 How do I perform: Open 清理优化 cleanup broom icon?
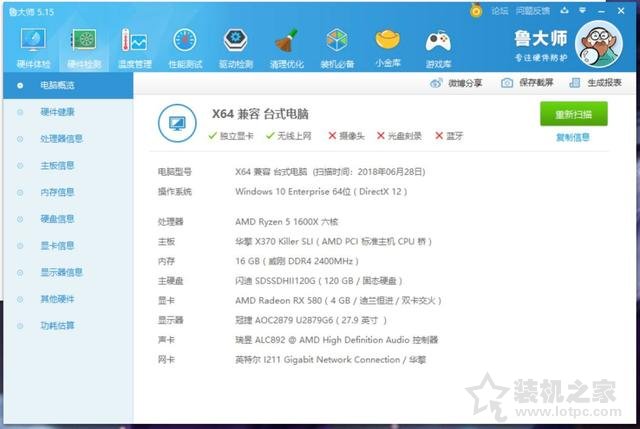point(287,48)
